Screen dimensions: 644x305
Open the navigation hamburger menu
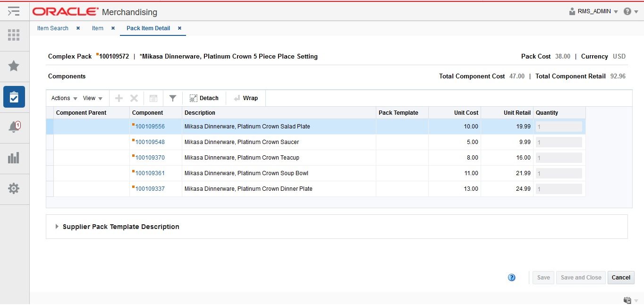(14, 11)
